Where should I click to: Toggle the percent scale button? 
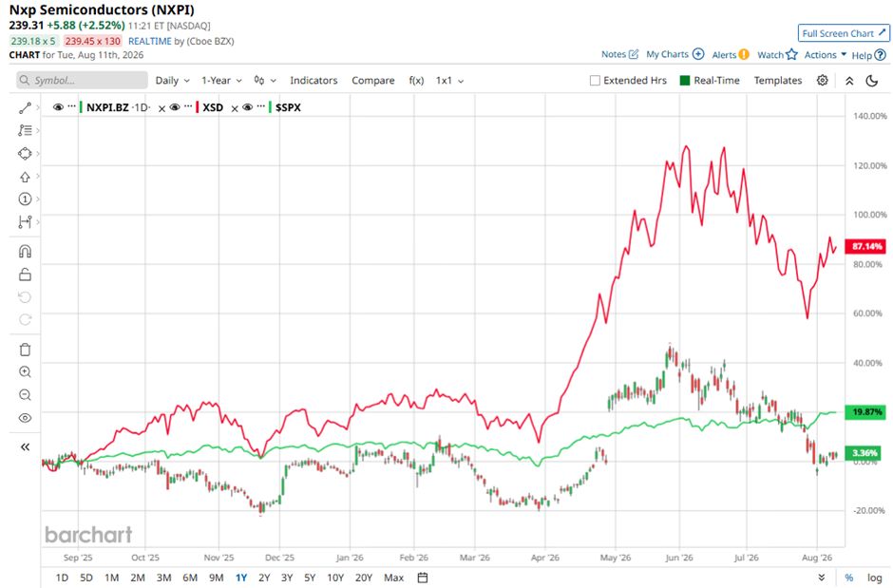pos(849,578)
